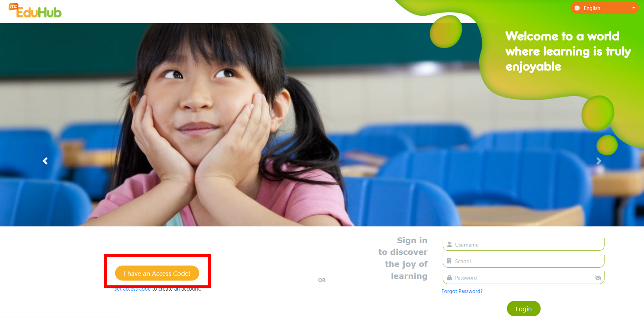Click the Welcome to a world headline

(568, 51)
